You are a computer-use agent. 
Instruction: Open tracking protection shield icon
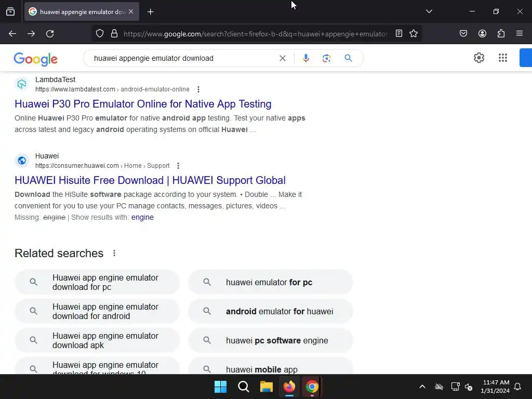coord(99,34)
